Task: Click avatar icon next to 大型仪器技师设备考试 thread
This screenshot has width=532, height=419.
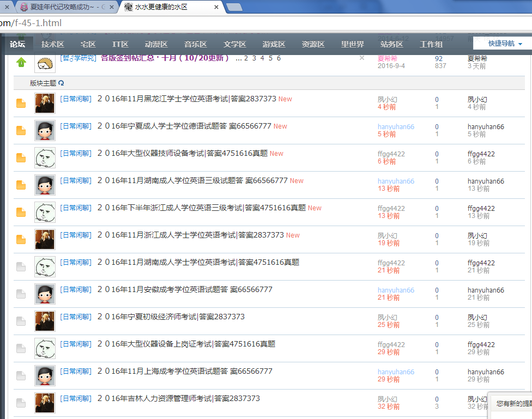Action: (45, 157)
